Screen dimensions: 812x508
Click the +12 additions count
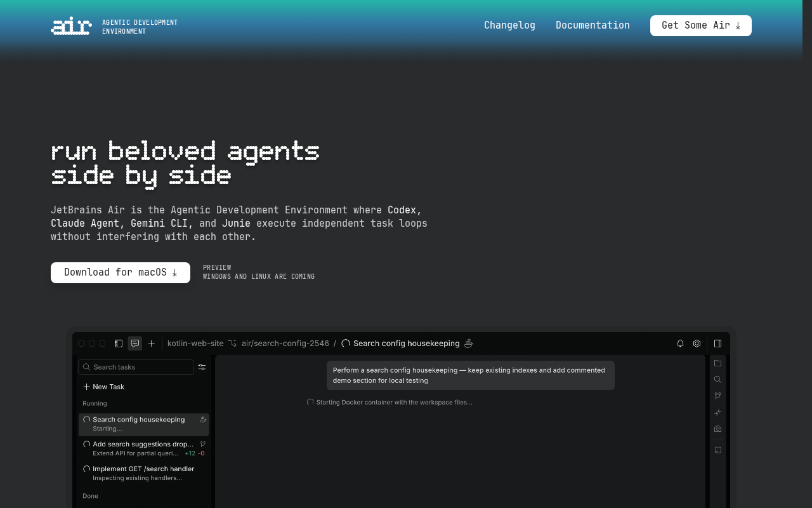pyautogui.click(x=190, y=453)
